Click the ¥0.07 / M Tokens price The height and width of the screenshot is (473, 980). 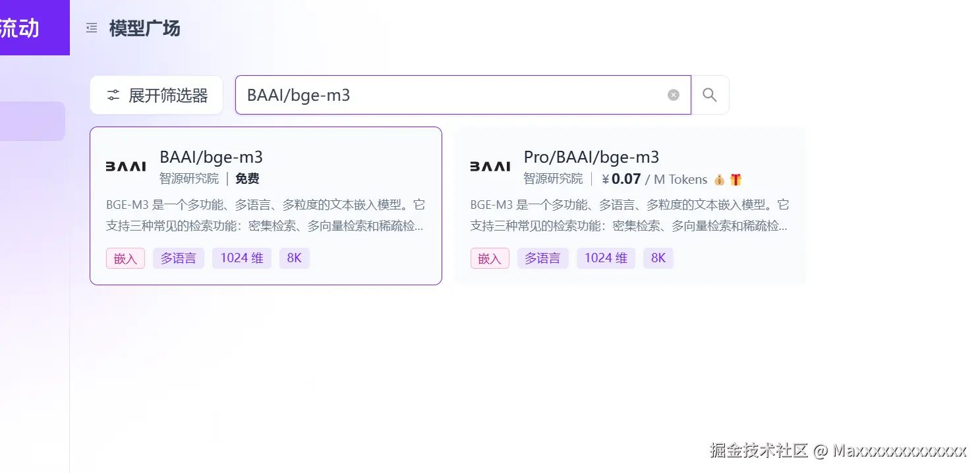click(x=654, y=179)
